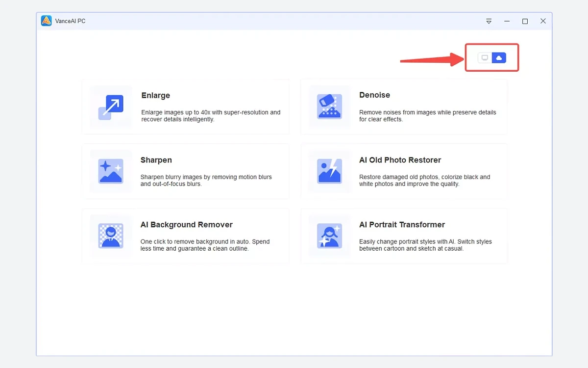This screenshot has width=588, height=368.
Task: Launch the AI Portrait Transformer icon
Action: coord(329,236)
